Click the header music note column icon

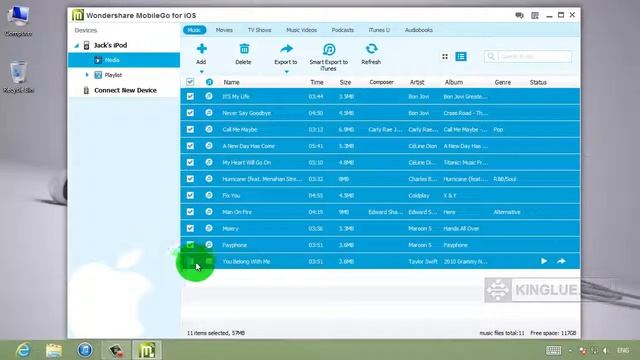[x=209, y=82]
